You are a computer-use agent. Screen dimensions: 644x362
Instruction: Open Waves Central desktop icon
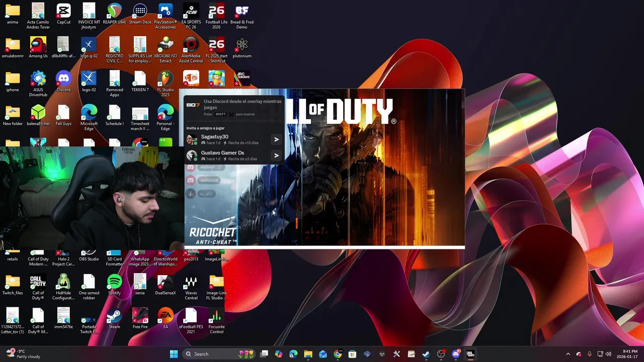[191, 287]
